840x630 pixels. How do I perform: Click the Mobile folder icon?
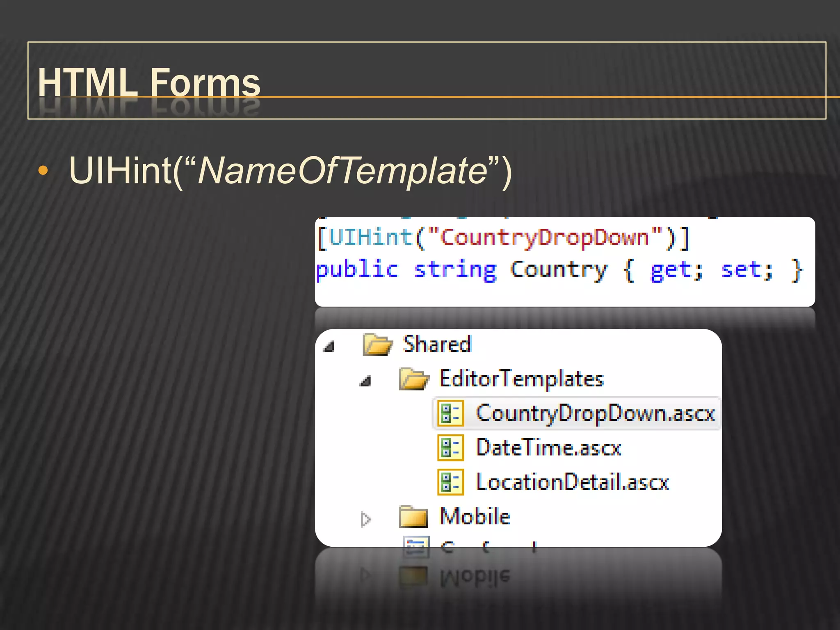pyautogui.click(x=413, y=516)
